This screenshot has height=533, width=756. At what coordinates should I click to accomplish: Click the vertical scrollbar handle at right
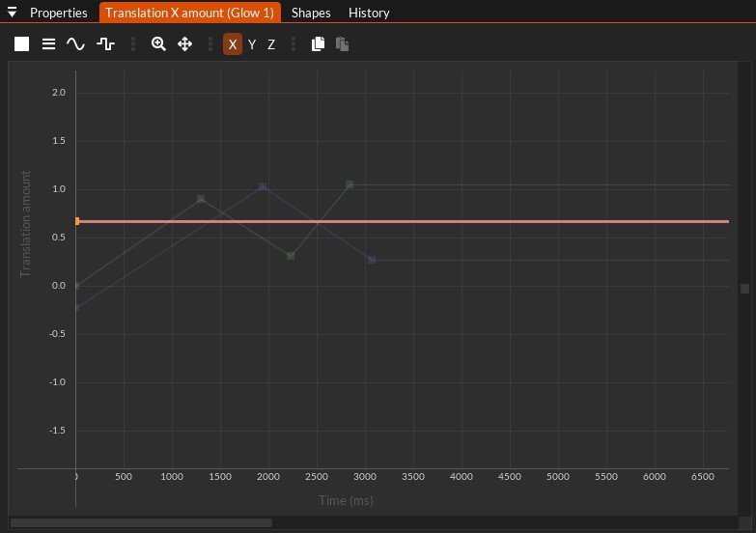(745, 289)
